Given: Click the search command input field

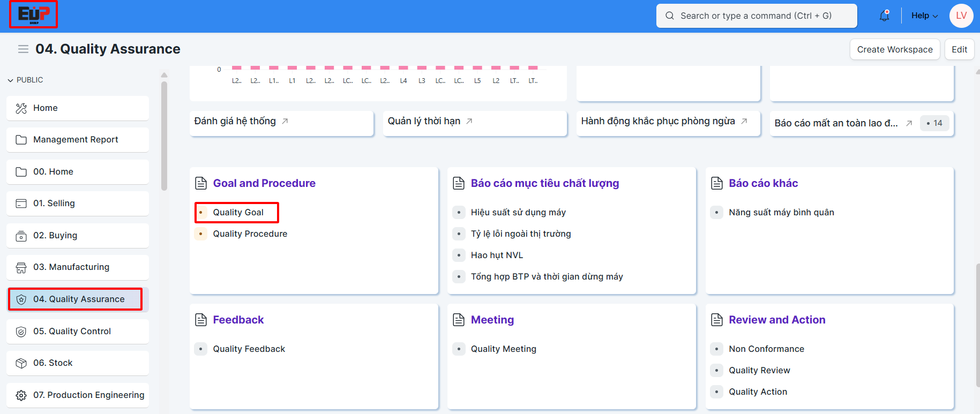Looking at the screenshot, I should [x=756, y=16].
